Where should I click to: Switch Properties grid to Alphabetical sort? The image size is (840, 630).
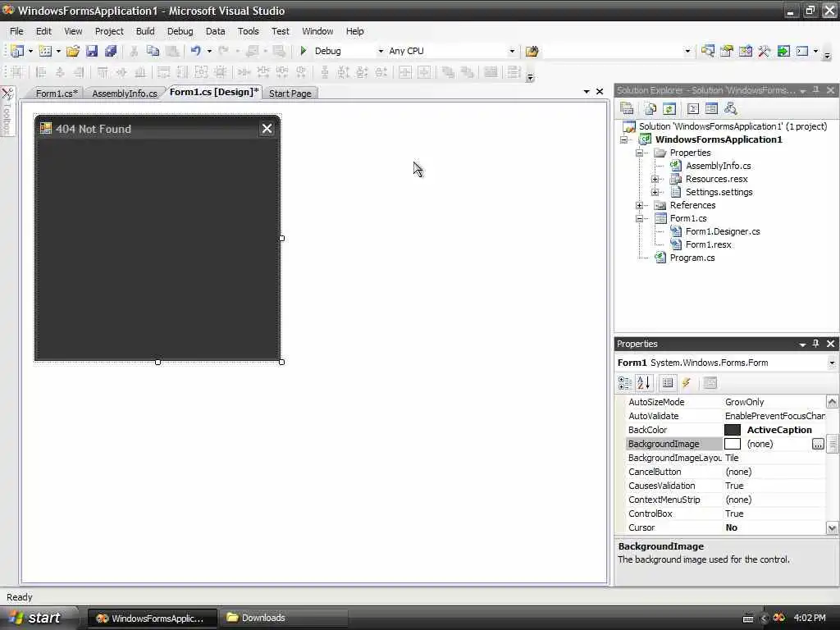pos(643,382)
